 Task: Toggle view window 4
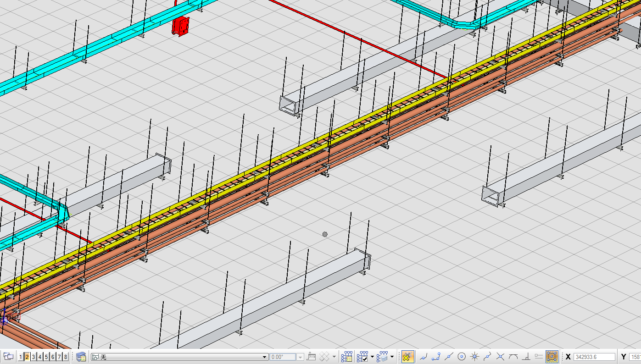pos(40,357)
